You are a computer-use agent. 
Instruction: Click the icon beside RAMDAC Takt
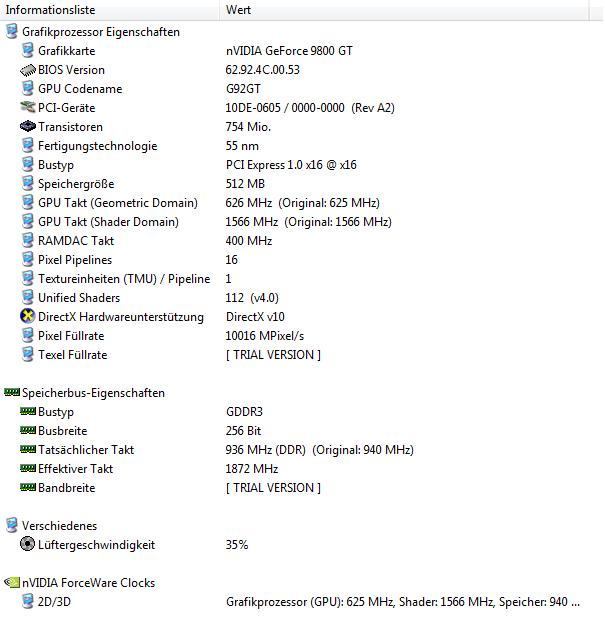[28, 240]
